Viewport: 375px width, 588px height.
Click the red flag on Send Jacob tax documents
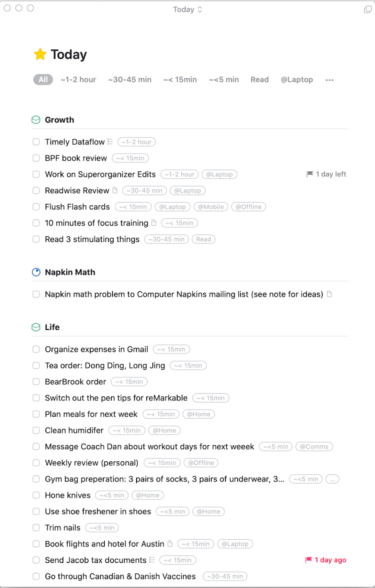click(309, 560)
